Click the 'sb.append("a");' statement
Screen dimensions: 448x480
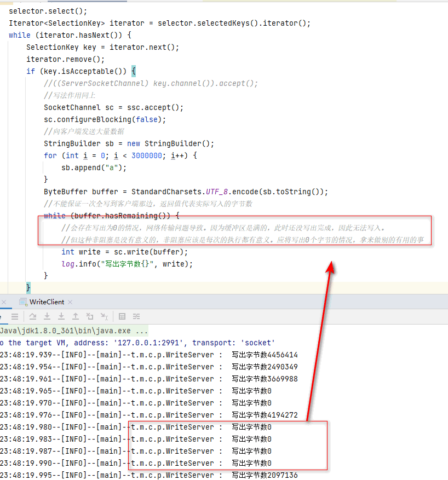[x=94, y=168]
